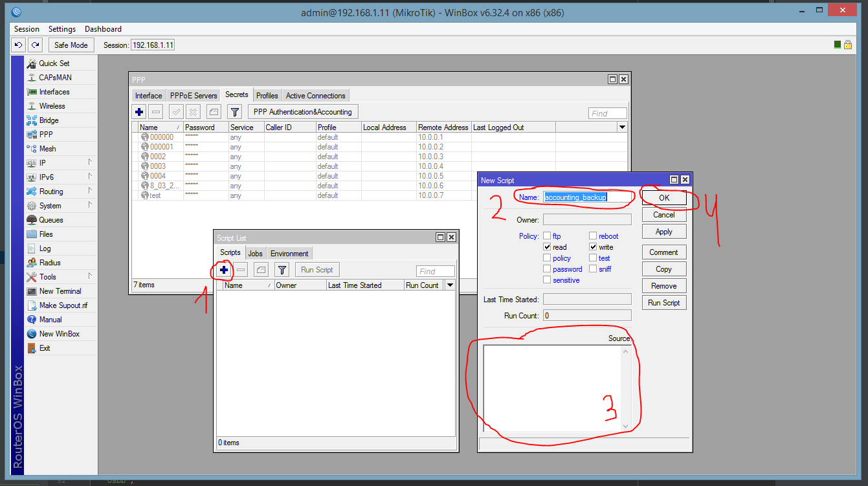This screenshot has height=486, width=868.
Task: Open the Radius section
Action: (50, 263)
